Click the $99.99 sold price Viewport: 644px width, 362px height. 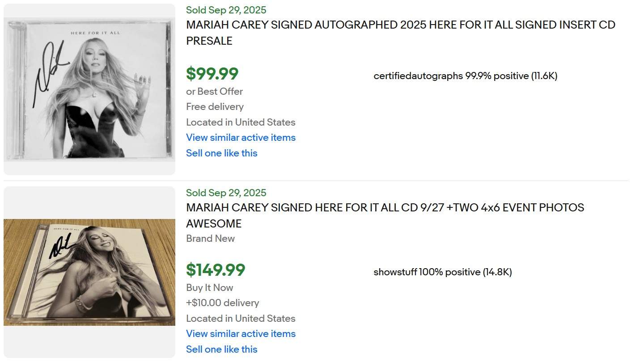pyautogui.click(x=212, y=74)
